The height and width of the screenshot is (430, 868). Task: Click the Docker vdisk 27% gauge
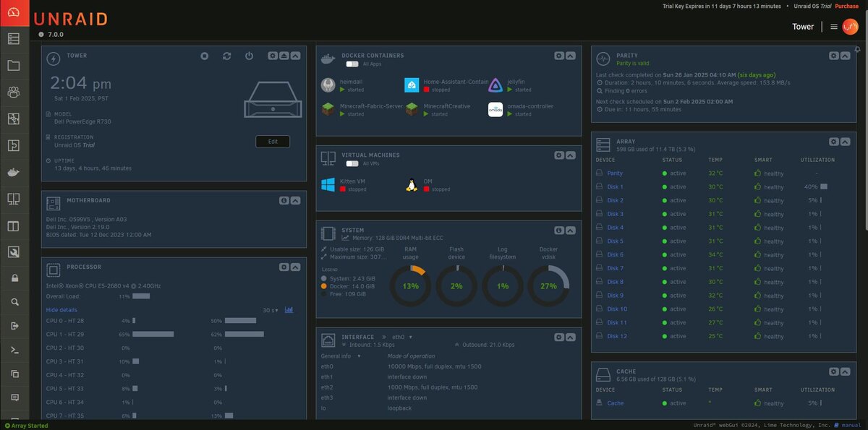(549, 286)
